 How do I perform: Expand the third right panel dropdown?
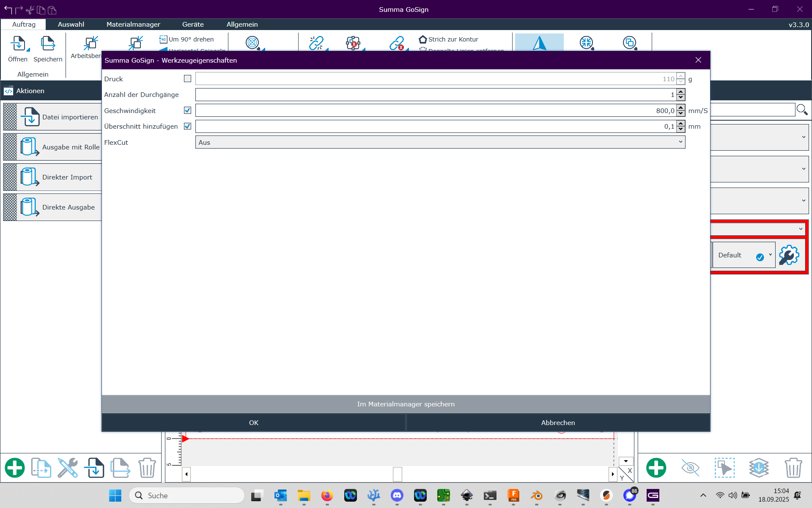coord(804,201)
